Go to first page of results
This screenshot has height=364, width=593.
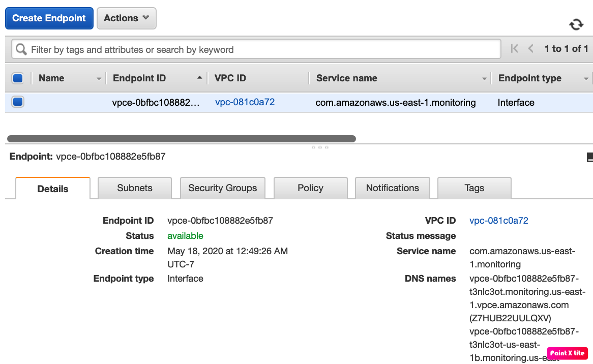(514, 49)
